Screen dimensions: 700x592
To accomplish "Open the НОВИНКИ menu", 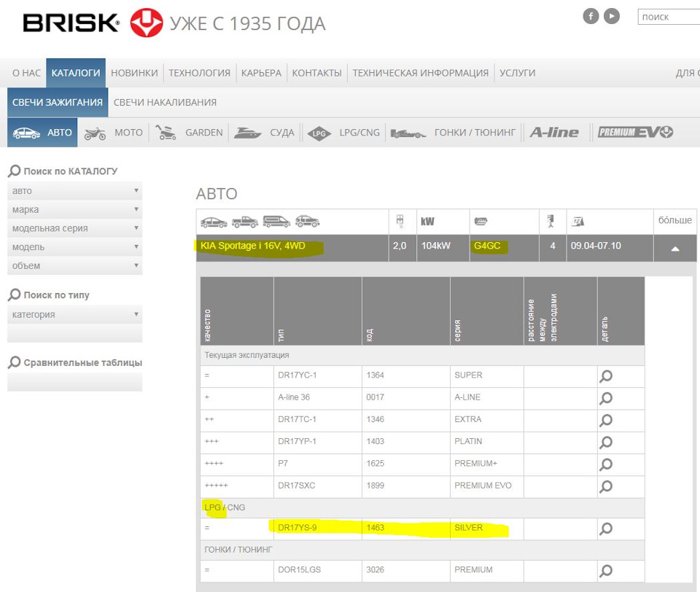I will (134, 73).
